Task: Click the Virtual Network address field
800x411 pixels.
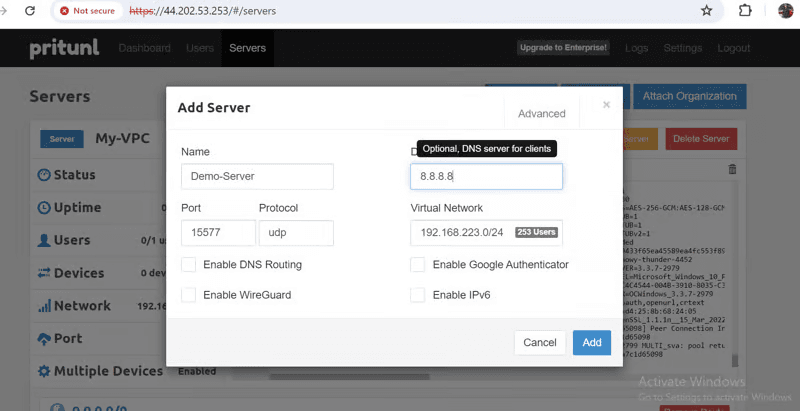Action: click(462, 233)
